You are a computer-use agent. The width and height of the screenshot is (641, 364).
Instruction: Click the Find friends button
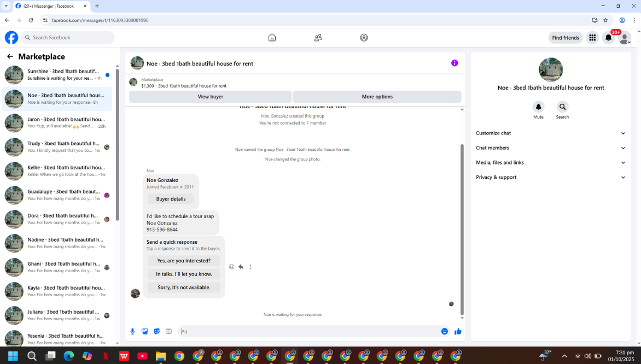566,38
